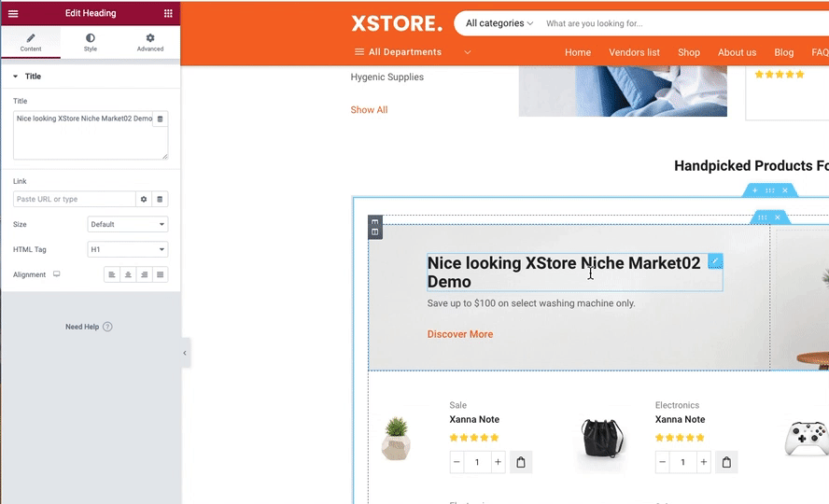The image size is (829, 504).
Task: Click the inner section edit handle
Action: (763, 217)
